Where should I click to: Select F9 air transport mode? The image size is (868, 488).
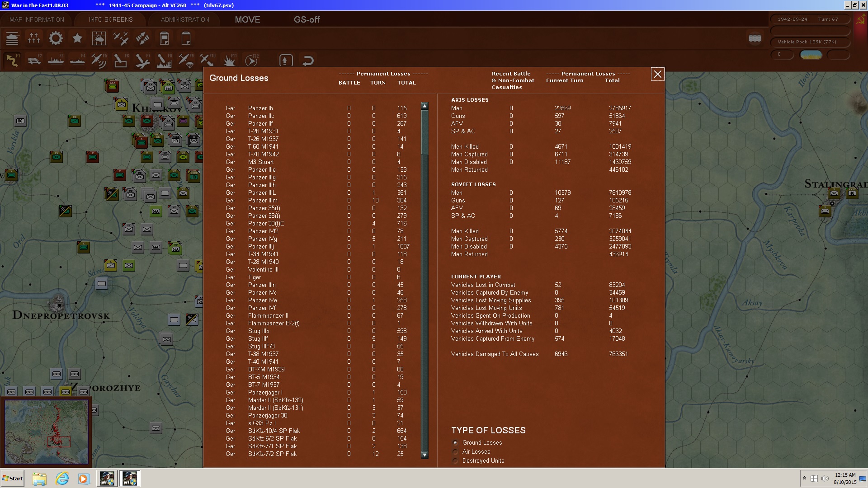(186, 60)
